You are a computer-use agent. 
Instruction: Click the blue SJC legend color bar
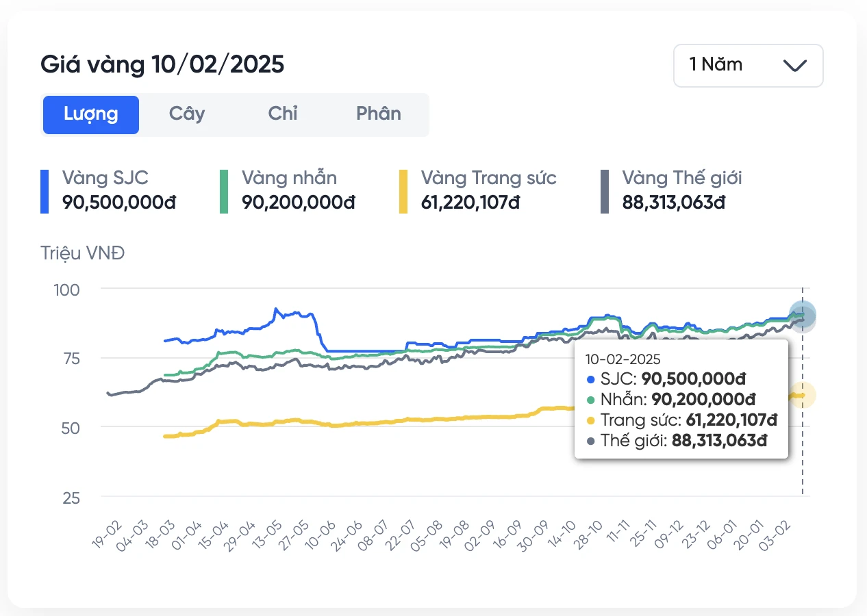coord(45,191)
